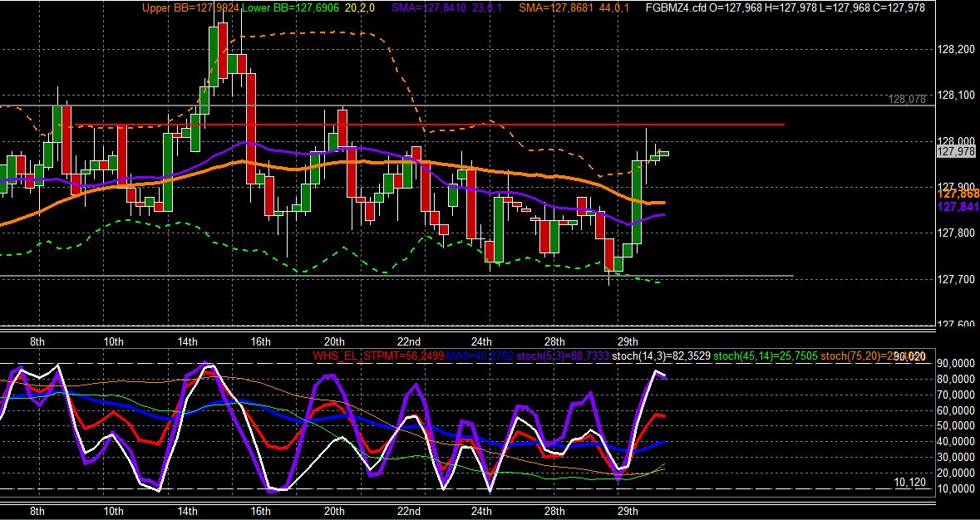The image size is (980, 520).
Task: Select the gray 128,078 level label
Action: point(906,99)
